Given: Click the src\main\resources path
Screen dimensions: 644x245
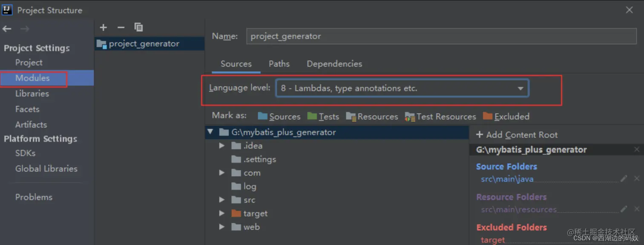Looking at the screenshot, I should click(x=519, y=209).
